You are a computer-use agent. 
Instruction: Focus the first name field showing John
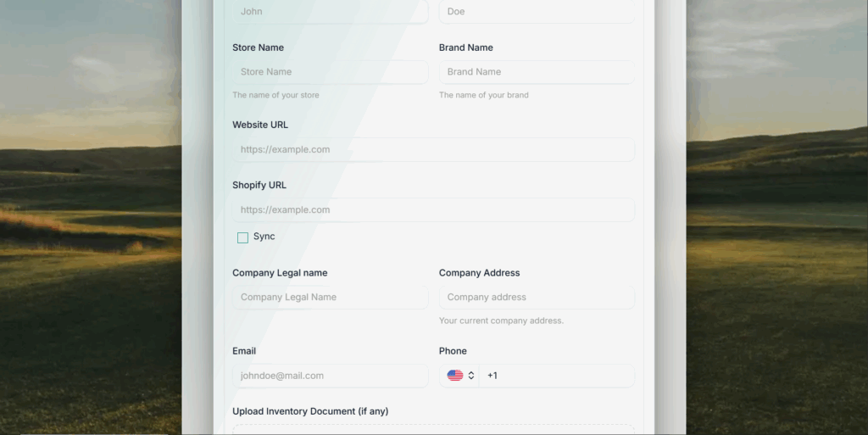tap(330, 12)
